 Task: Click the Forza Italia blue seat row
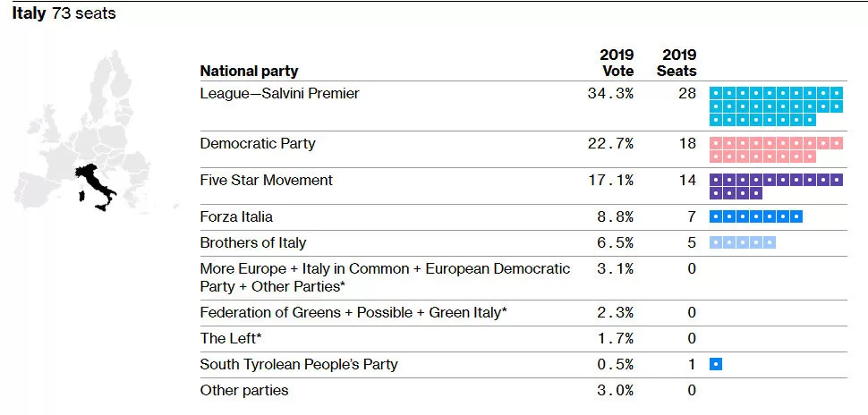[x=756, y=217]
